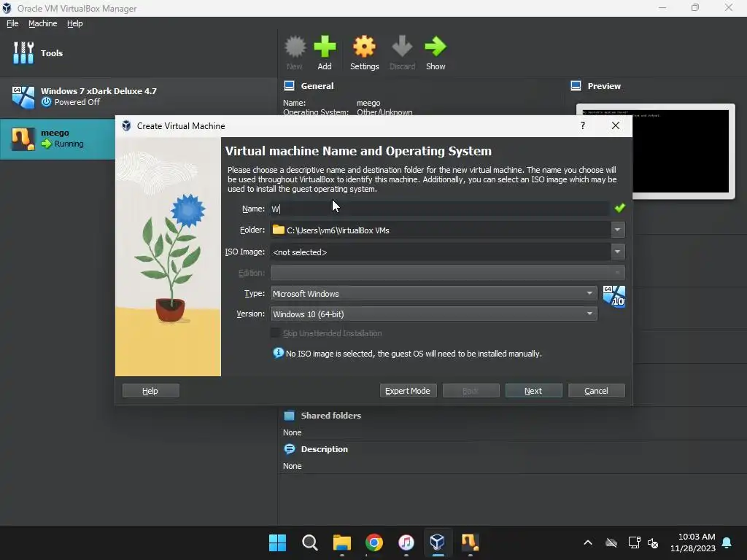Expand the ISO Image dropdown arrow
Image resolution: width=747 pixels, height=560 pixels.
pyautogui.click(x=617, y=252)
